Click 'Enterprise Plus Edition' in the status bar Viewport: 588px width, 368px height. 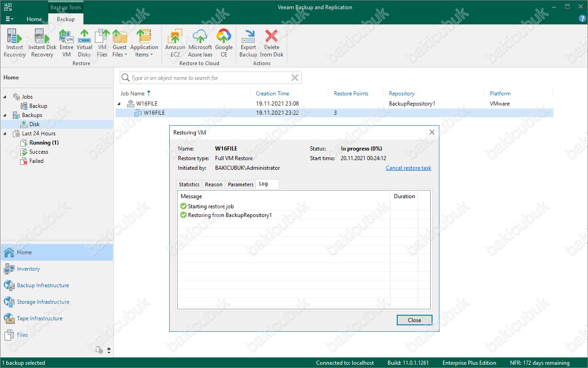point(469,363)
